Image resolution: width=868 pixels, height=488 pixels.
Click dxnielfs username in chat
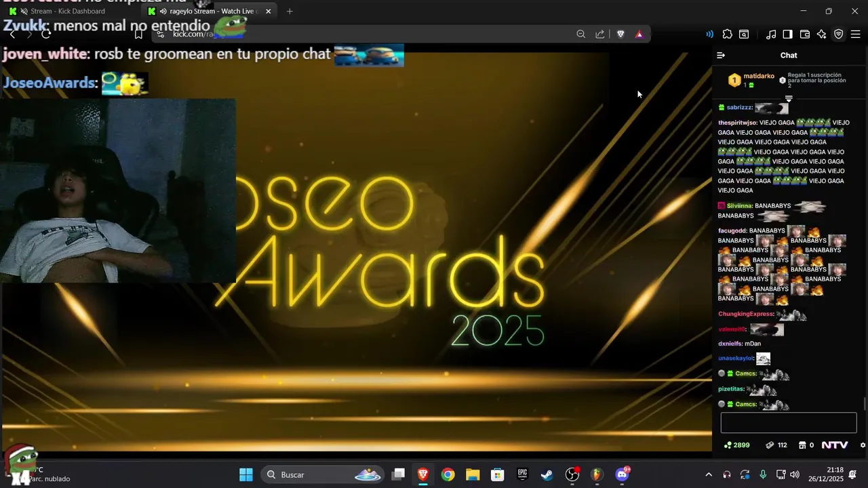coord(730,344)
